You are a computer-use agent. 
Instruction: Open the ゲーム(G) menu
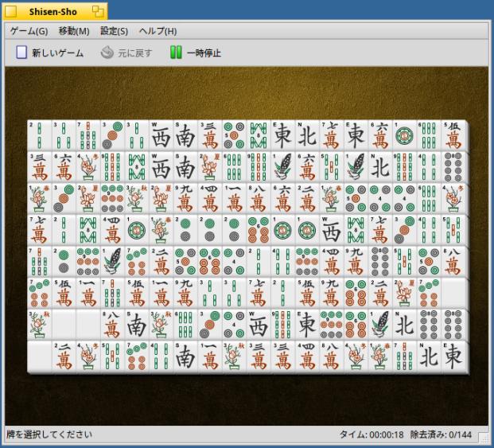click(x=29, y=31)
